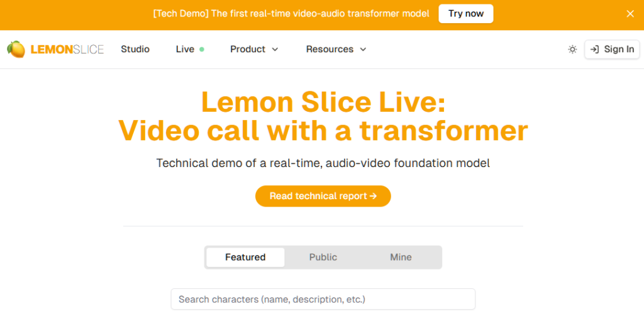Viewport: 644px width, 321px height.
Task: Select the Featured tab
Action: [245, 258]
